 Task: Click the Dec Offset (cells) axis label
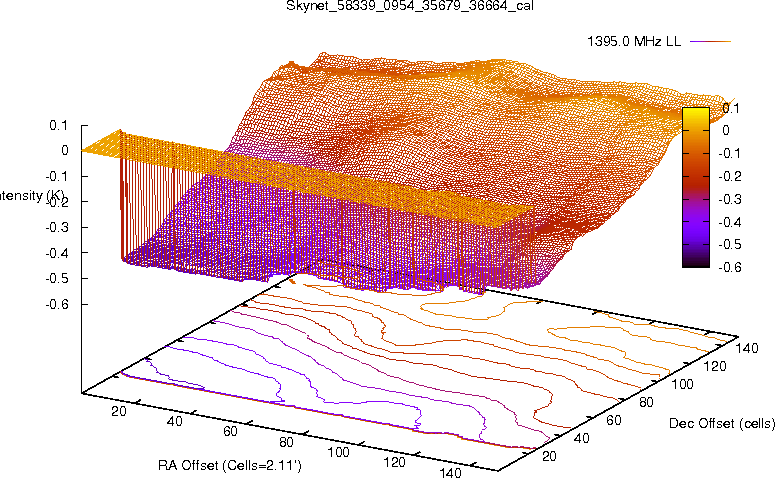click(722, 423)
